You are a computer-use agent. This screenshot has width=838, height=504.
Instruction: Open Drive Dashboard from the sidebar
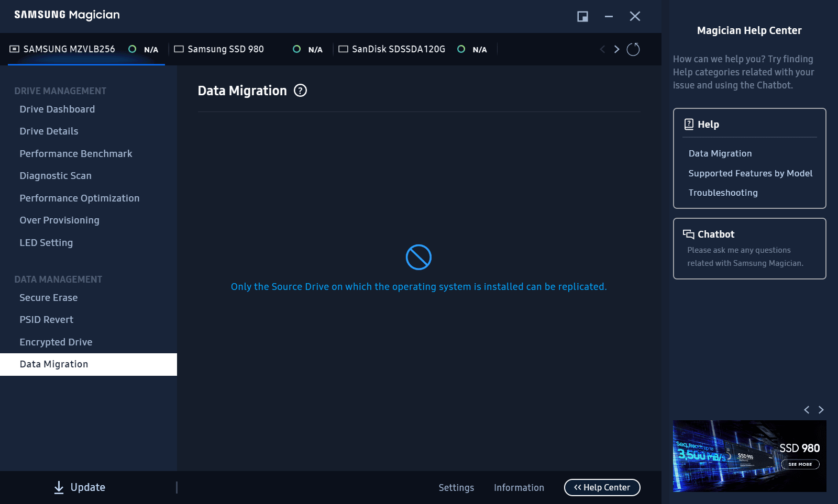click(x=57, y=109)
